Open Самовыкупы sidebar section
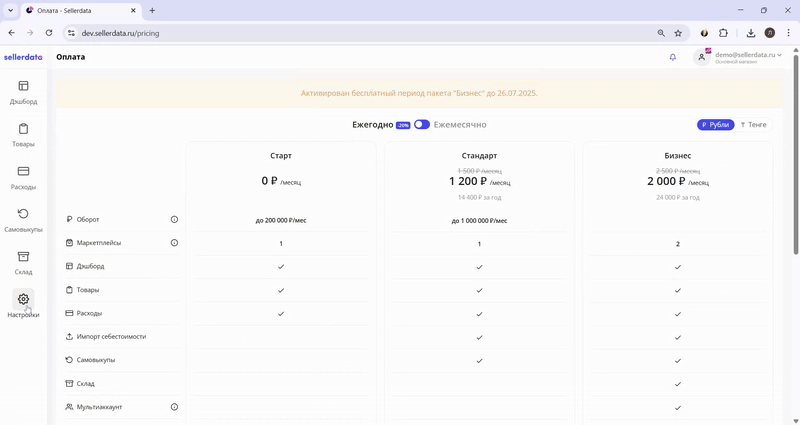 [23, 220]
